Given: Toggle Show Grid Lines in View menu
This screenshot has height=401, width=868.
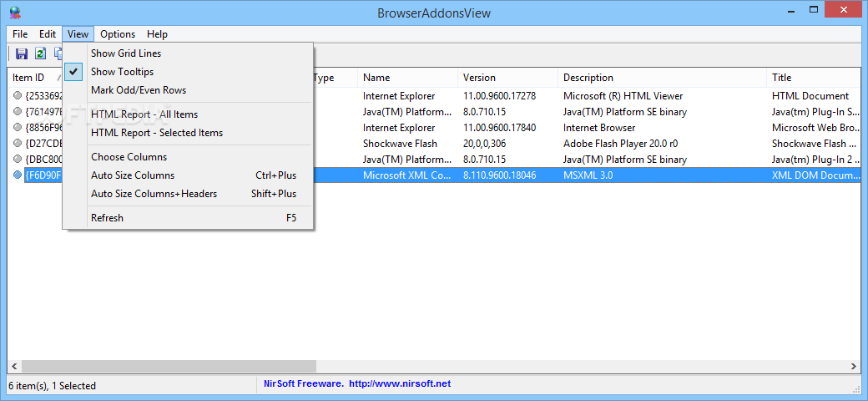Looking at the screenshot, I should click(x=189, y=53).
